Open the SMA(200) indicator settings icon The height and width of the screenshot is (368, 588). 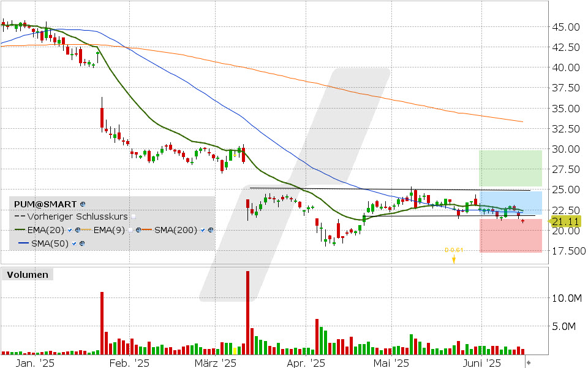click(211, 230)
